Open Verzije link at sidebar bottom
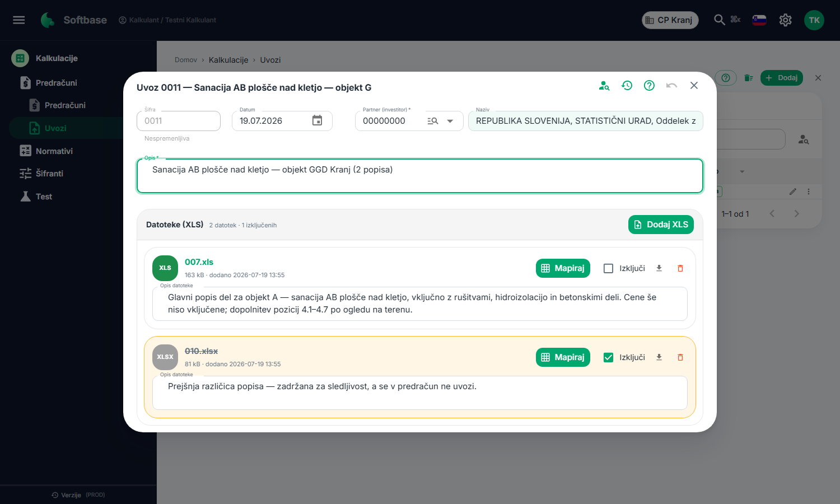Screen dimensions: 840x504 (71, 495)
